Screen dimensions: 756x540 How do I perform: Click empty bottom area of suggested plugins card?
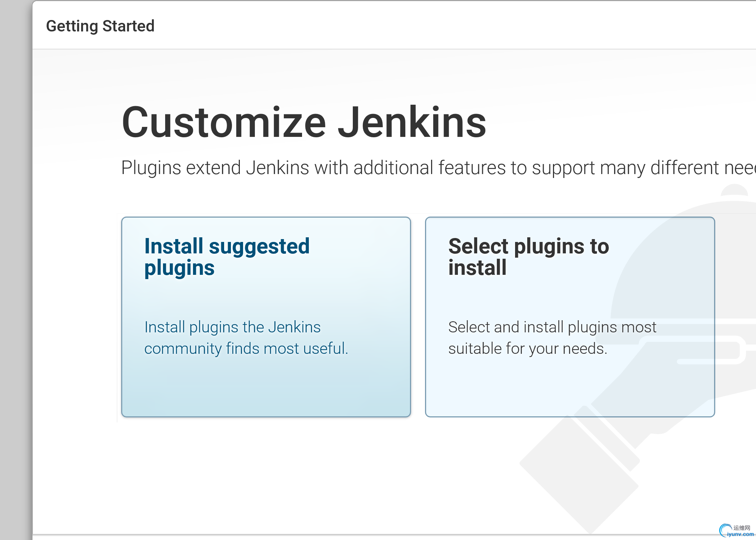[x=266, y=390]
